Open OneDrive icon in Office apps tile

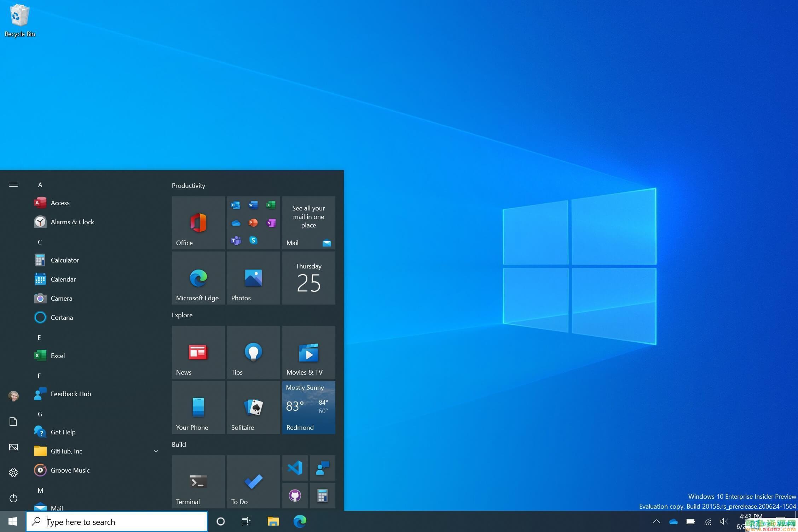[x=236, y=223]
